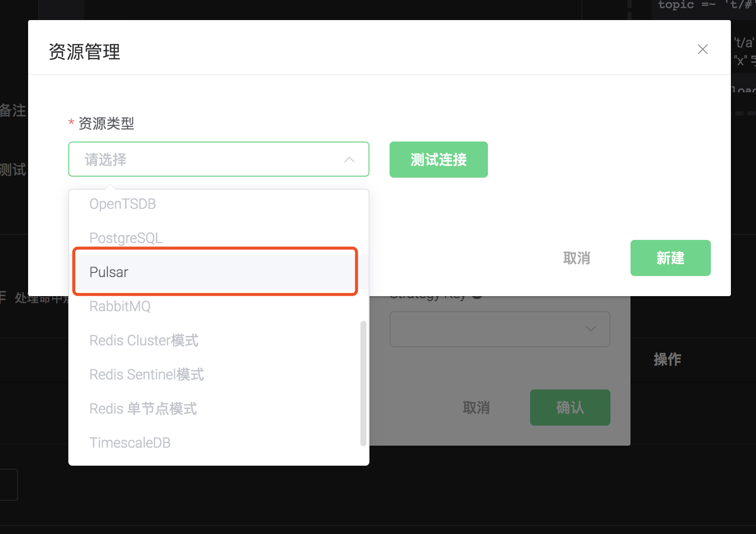Collapse the 资源类型 list using the chevron arrow

[349, 160]
